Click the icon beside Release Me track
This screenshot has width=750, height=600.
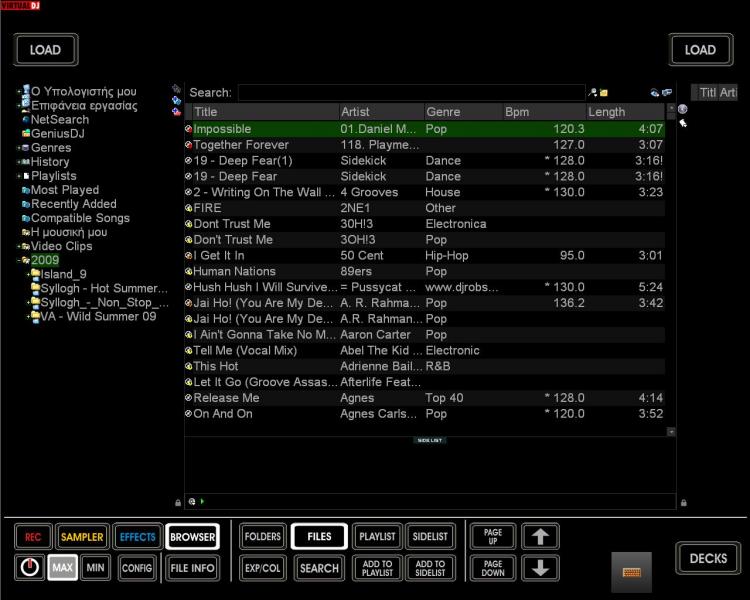pyautogui.click(x=188, y=398)
